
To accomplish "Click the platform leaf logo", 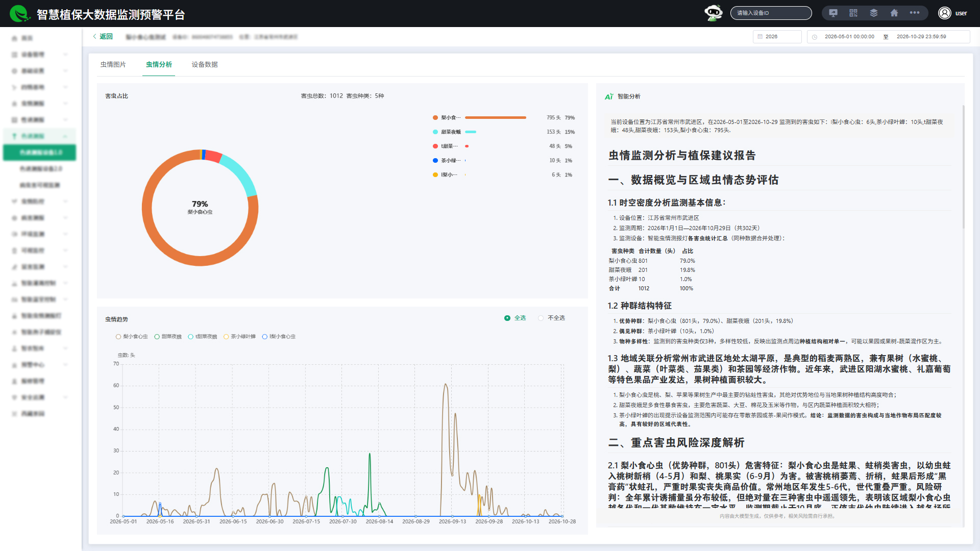I will coord(19,13).
